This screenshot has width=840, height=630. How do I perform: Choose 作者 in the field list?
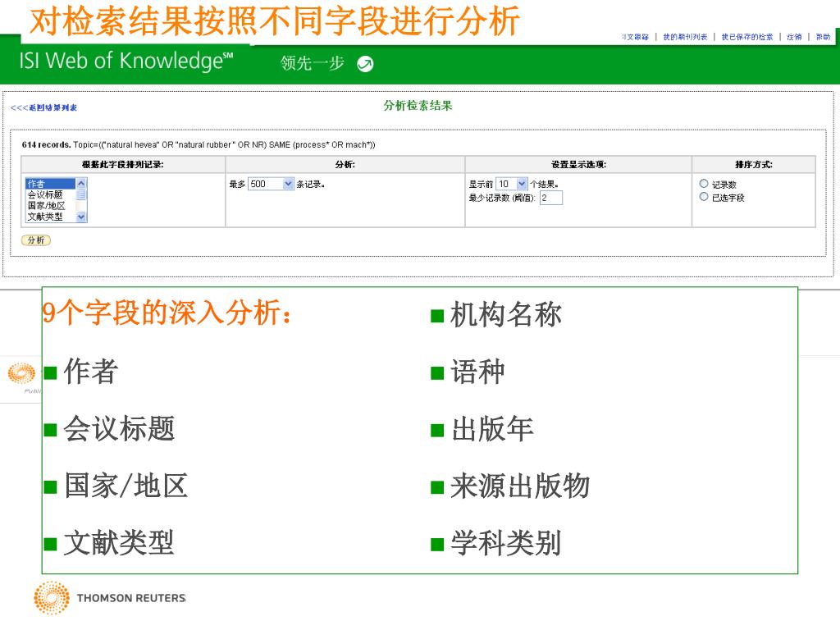[x=51, y=184]
